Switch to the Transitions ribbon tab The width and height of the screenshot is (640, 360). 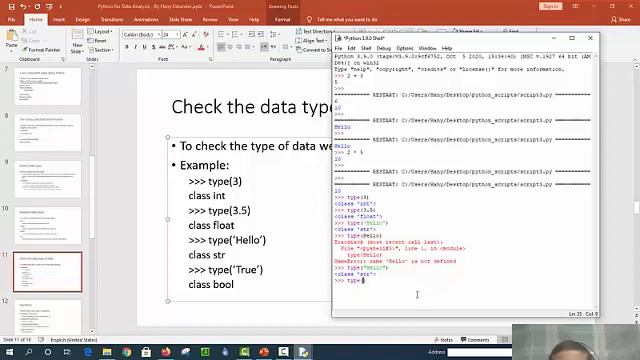112,20
